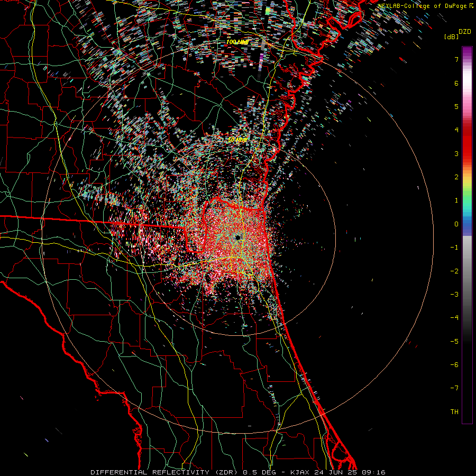Click the "24 JUN 25 09:16" timestamp
This screenshot has width=476, height=476.
click(349, 472)
